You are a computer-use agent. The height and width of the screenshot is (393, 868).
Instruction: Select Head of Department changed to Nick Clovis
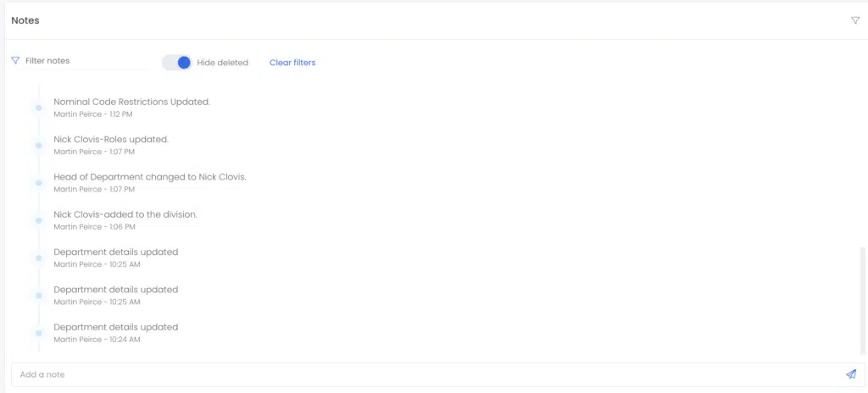pyautogui.click(x=150, y=177)
